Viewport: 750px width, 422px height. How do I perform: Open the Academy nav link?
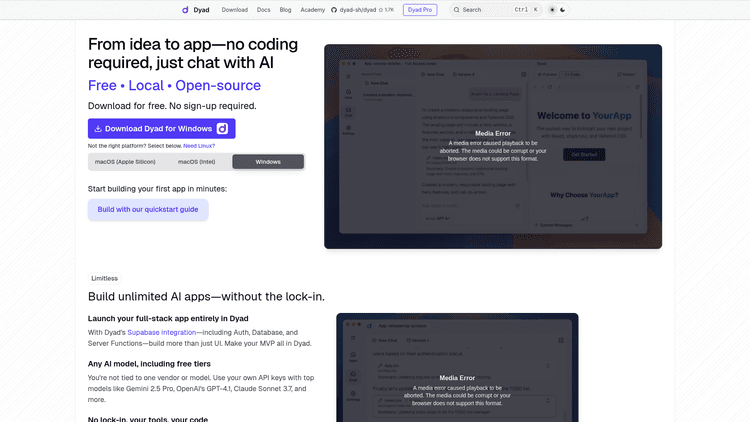tap(312, 10)
